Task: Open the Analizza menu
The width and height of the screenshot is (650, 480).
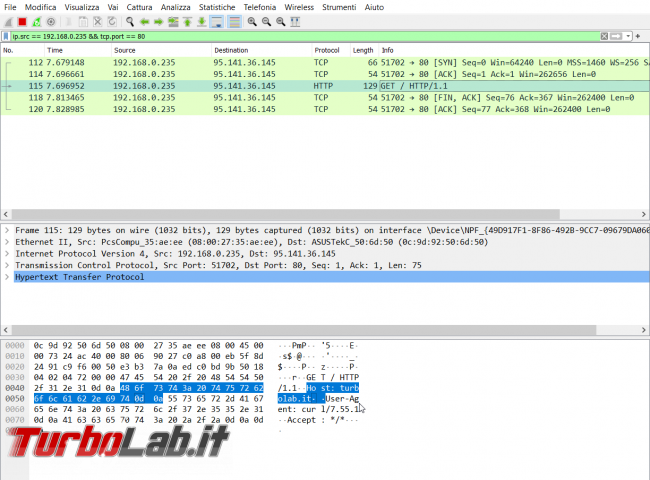Action: pos(175,7)
